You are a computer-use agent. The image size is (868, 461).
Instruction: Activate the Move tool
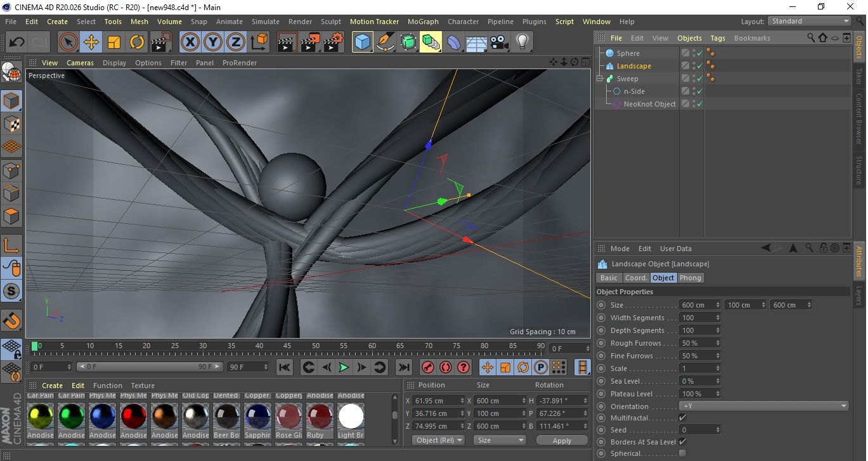[x=91, y=42]
